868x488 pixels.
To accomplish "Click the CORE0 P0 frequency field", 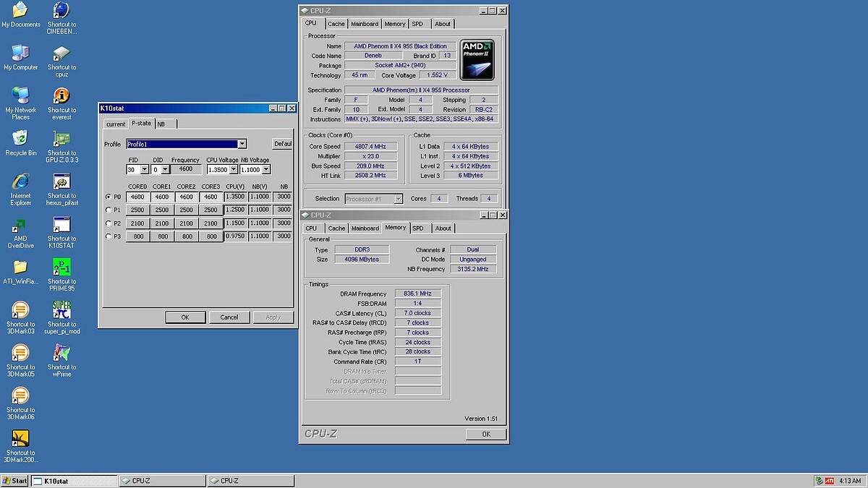I will [137, 197].
